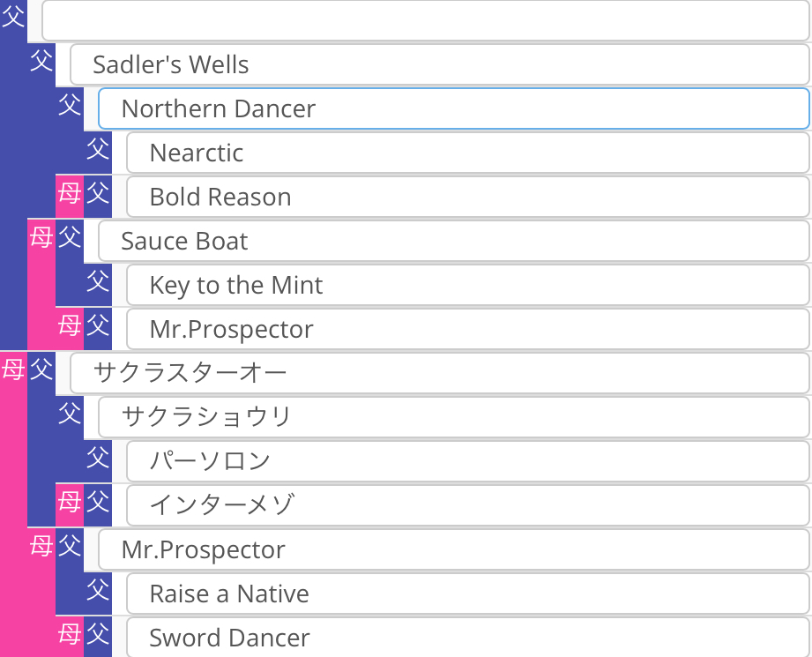Select the Key to the Mint field
Image resolution: width=812 pixels, height=657 pixels.
tap(467, 285)
